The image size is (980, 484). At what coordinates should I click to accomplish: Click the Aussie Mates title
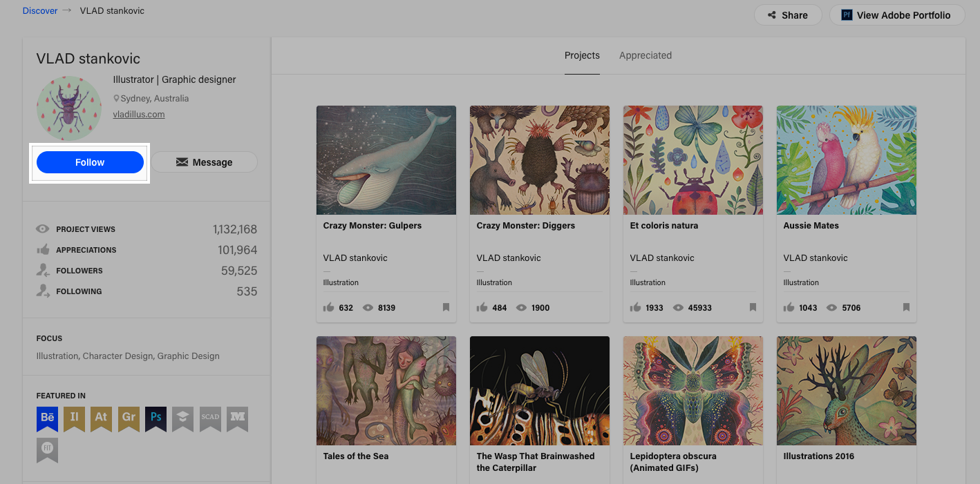tap(811, 226)
